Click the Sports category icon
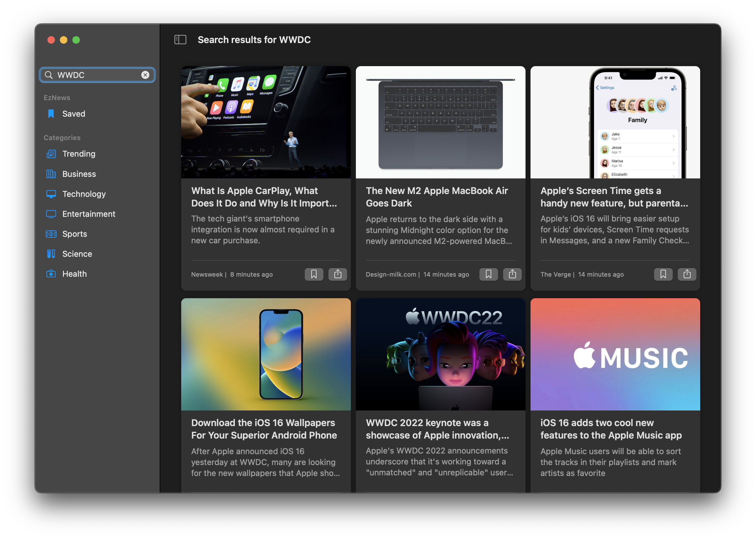 (x=51, y=234)
